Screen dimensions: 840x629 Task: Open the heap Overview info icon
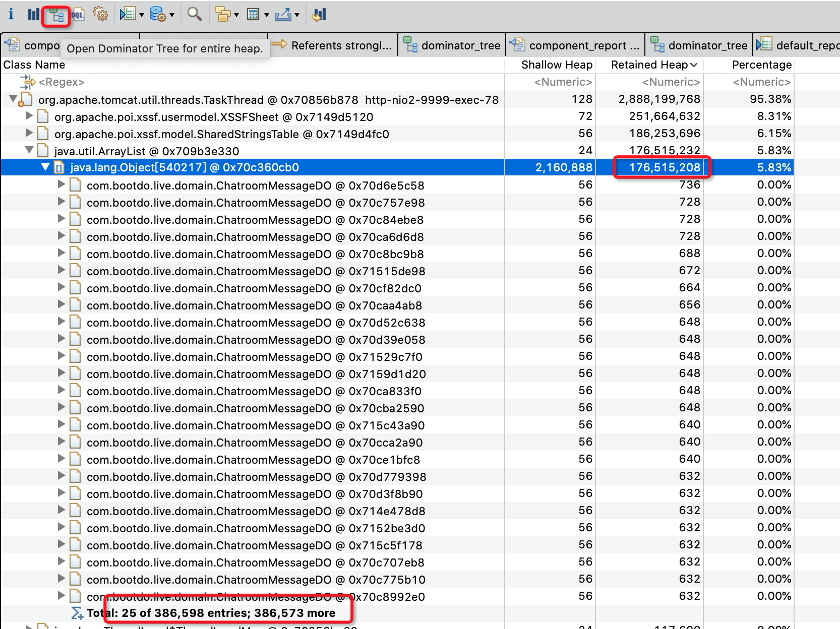(11, 15)
